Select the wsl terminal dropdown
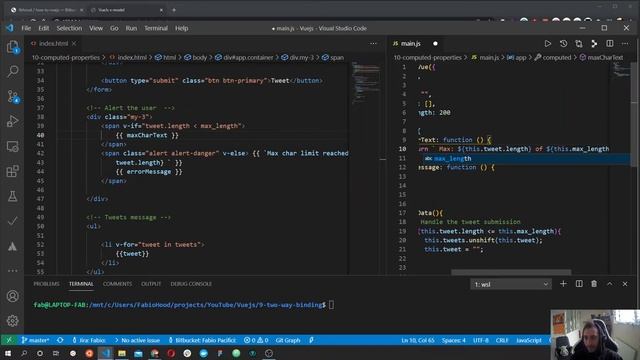 [511, 284]
